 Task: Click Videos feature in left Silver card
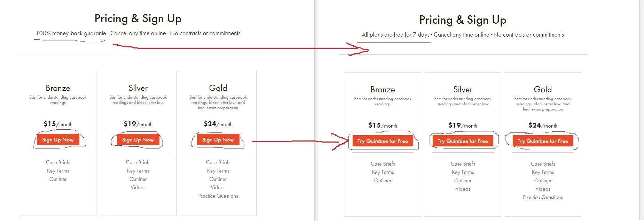tap(138, 188)
